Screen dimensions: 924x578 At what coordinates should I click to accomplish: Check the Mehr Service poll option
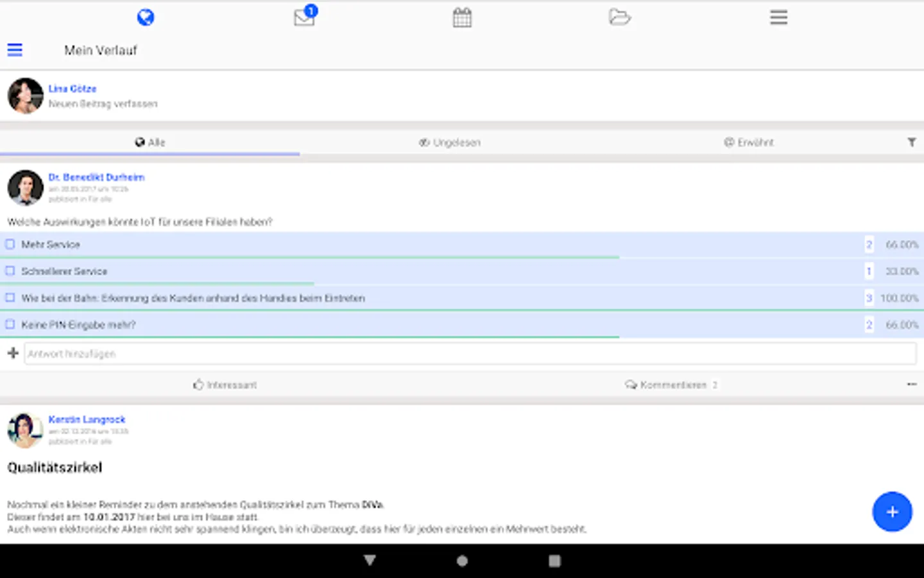pyautogui.click(x=10, y=244)
